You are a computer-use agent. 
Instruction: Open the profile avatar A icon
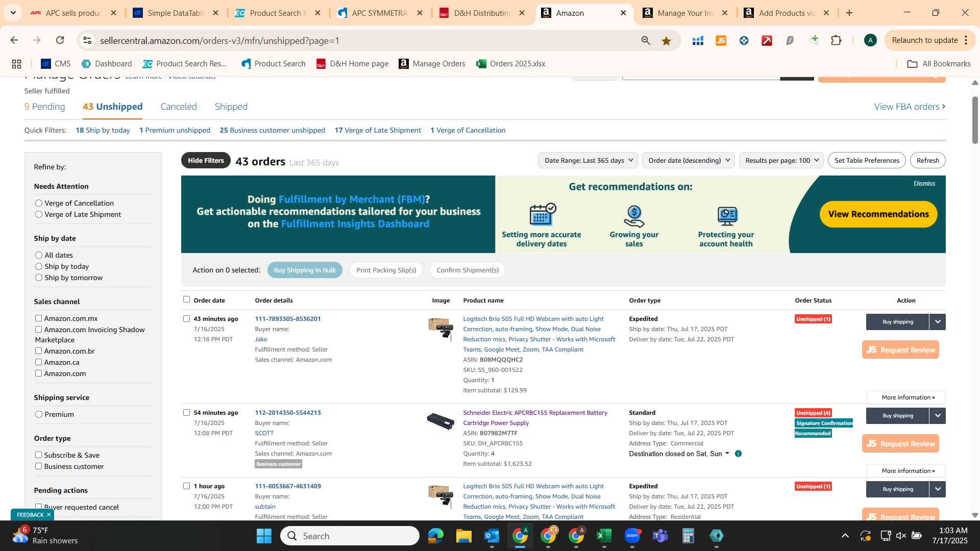tap(870, 40)
